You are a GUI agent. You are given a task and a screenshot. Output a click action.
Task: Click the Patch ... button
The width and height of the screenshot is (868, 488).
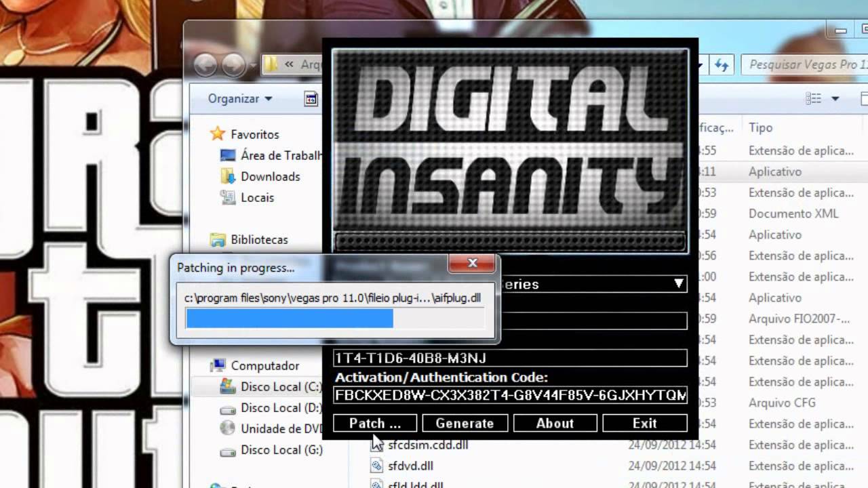tap(374, 423)
